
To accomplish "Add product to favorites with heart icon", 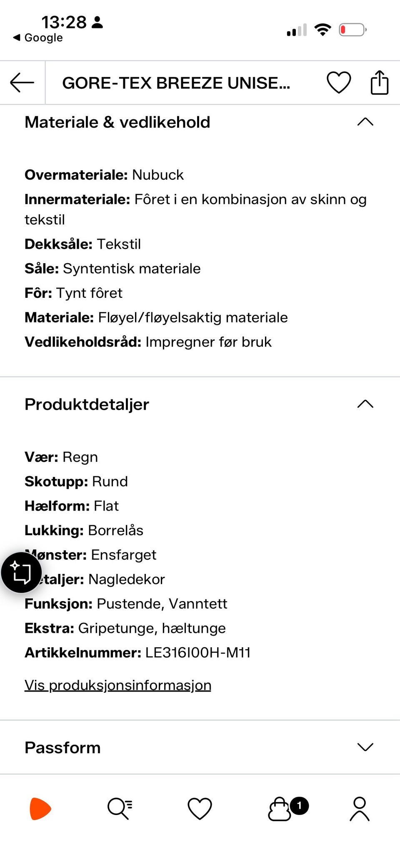I will [x=338, y=83].
